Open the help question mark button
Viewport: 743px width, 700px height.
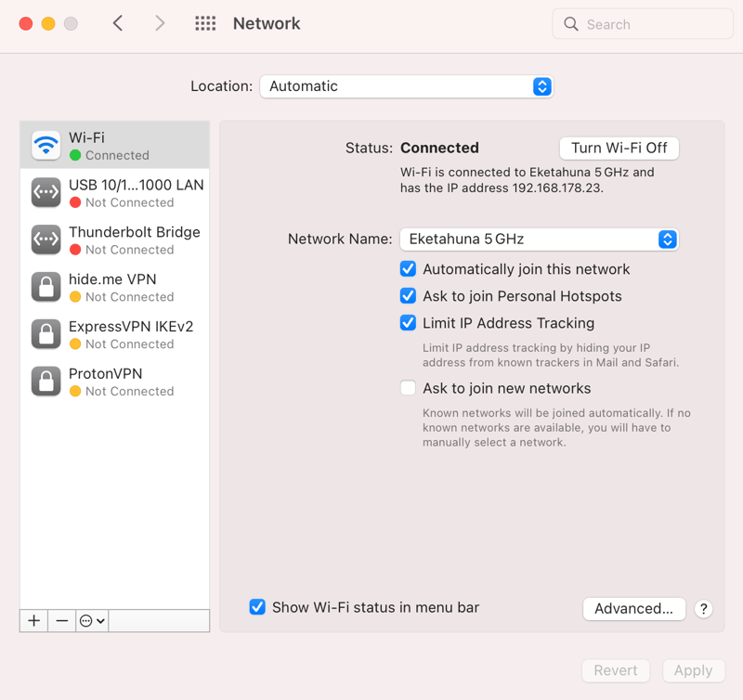coord(704,609)
